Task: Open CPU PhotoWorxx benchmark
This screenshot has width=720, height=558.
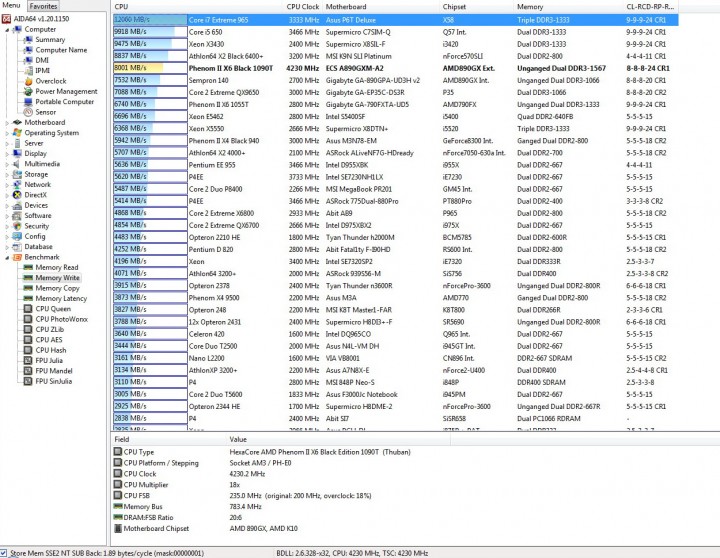Action: (x=62, y=319)
